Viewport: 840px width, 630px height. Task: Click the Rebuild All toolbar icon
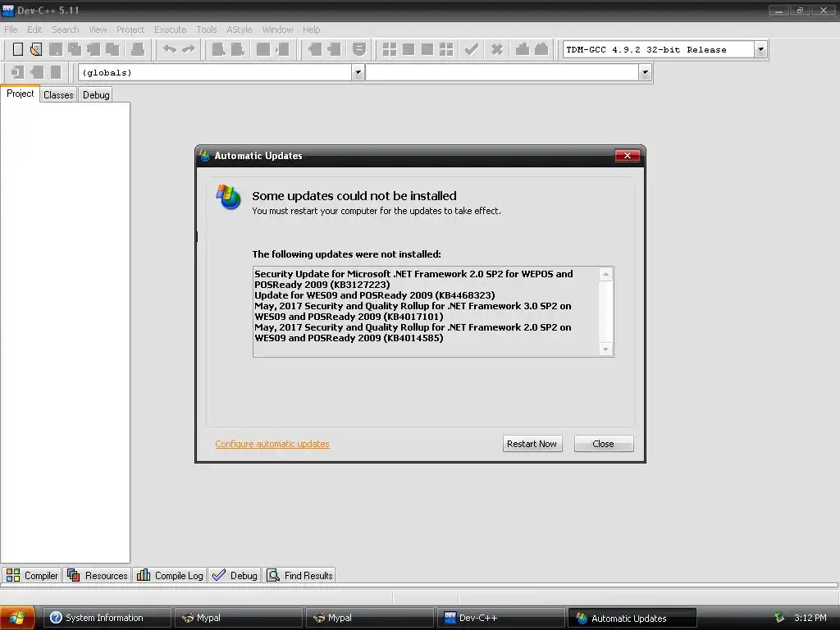[x=445, y=49]
